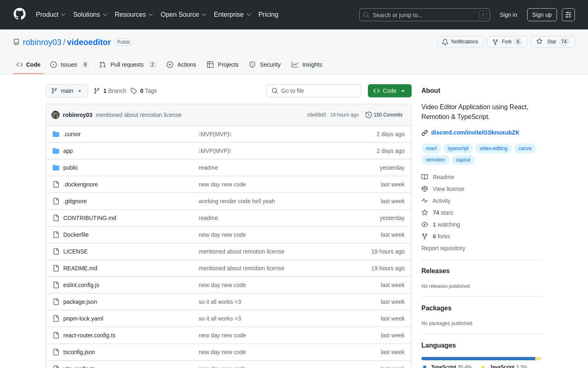Screen dimensions: 588x368
Task: Click Report repository link
Action: tap(443, 248)
